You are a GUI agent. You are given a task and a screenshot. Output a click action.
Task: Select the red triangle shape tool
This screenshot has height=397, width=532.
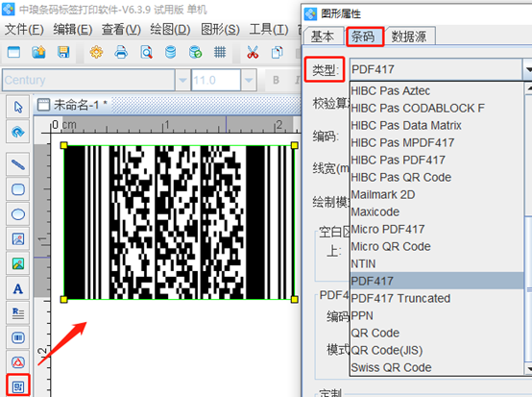pos(18,362)
